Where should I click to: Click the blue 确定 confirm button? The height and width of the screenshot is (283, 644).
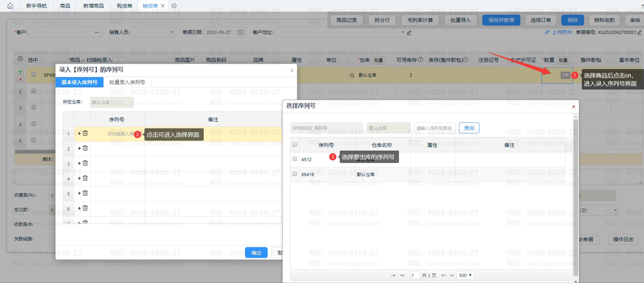[256, 253]
